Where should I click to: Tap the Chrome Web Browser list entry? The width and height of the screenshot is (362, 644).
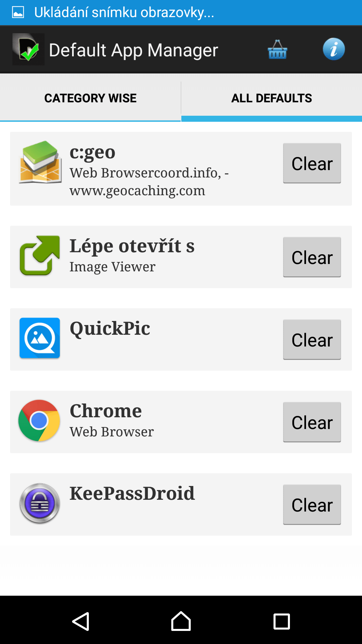(181, 422)
